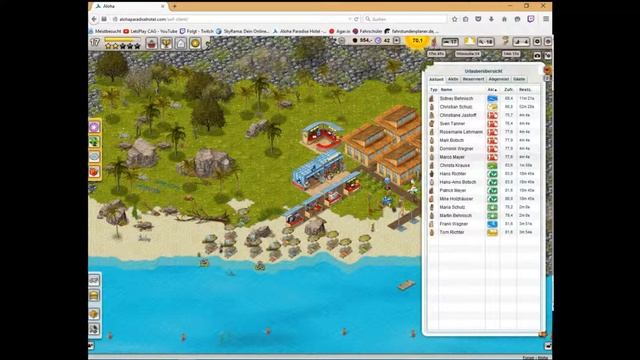Click the house icon in game toolbar

point(181,43)
